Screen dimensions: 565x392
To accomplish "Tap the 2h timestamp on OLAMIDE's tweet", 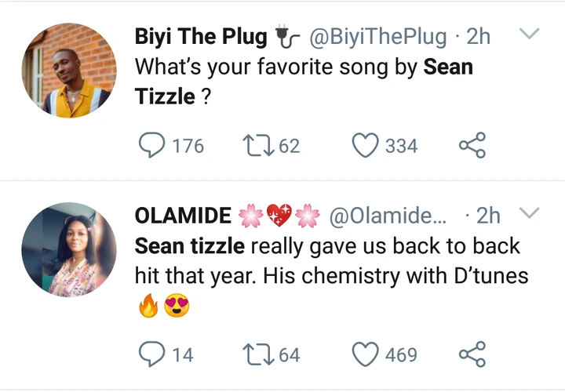I will pyautogui.click(x=488, y=215).
